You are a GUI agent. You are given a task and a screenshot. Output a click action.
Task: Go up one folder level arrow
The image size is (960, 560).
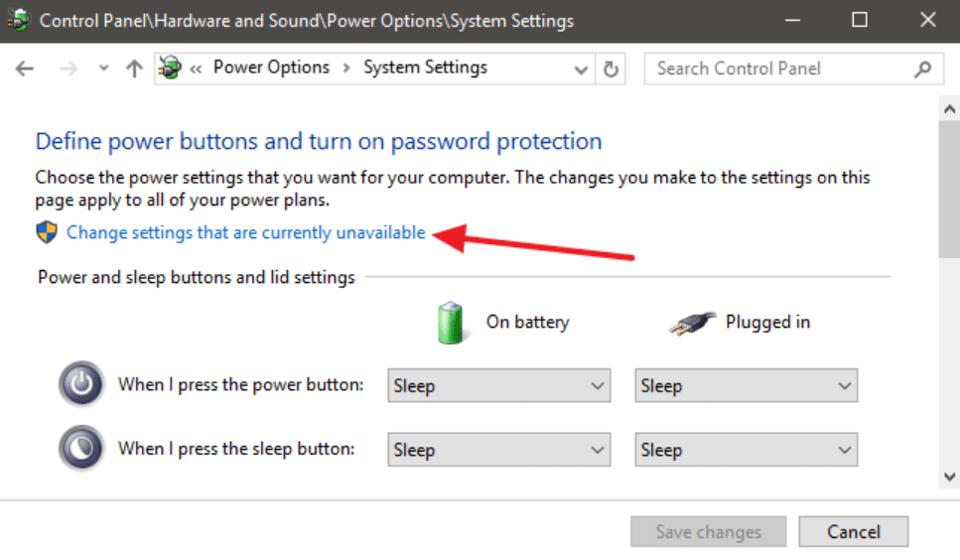click(135, 69)
